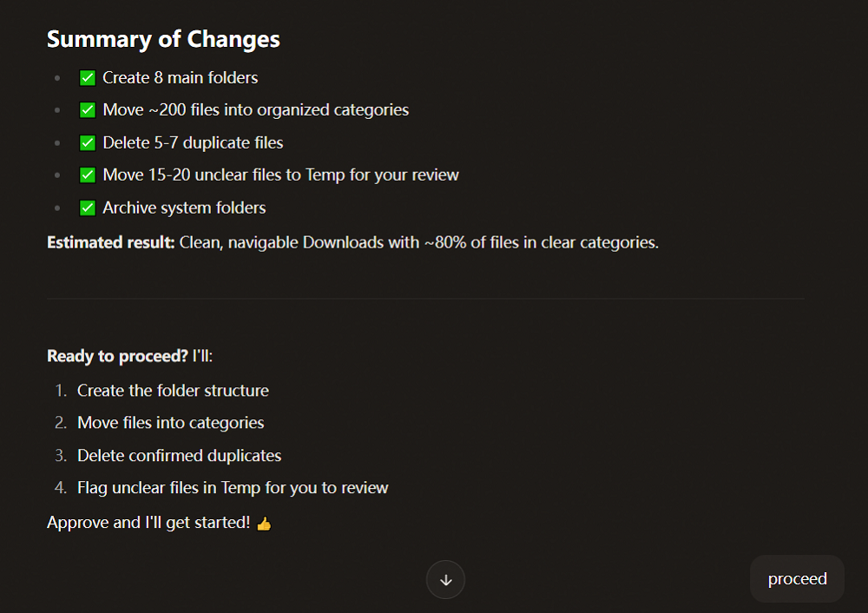Image resolution: width=868 pixels, height=613 pixels.
Task: Click list item 'Delete confirmed duplicates'
Action: coord(180,455)
